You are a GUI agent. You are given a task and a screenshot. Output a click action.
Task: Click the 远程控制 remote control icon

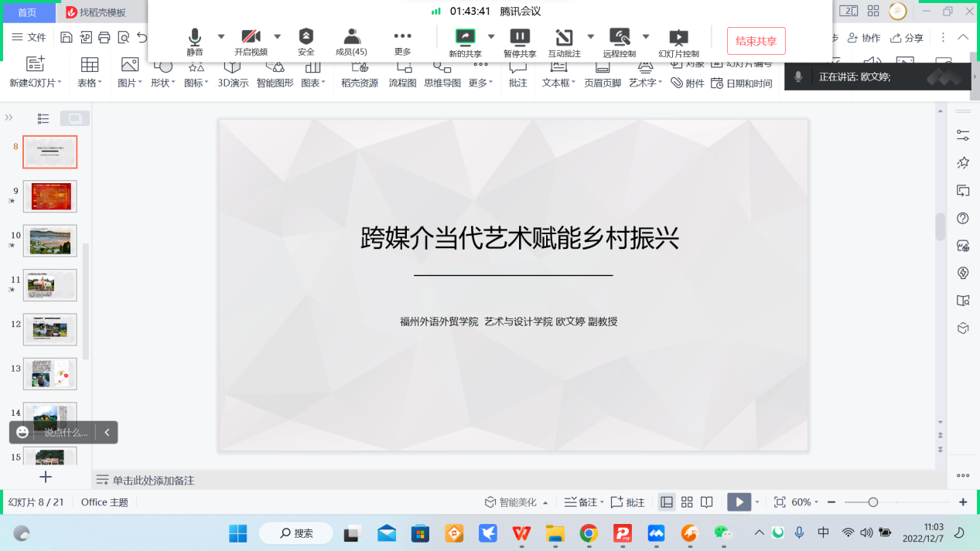click(619, 42)
